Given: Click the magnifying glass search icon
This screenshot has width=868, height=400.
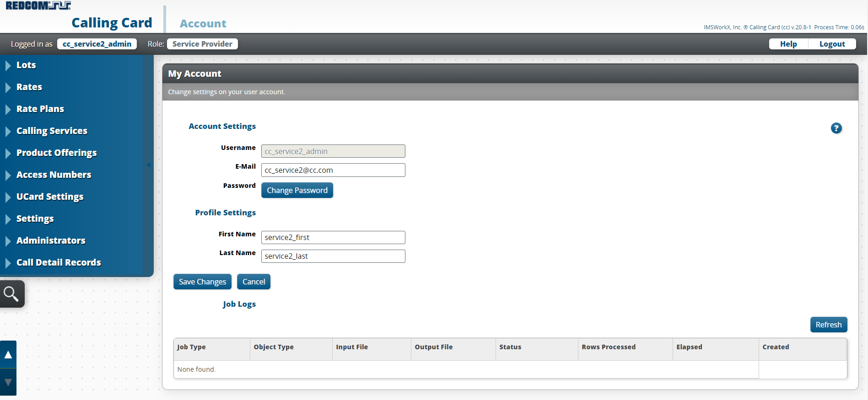Looking at the screenshot, I should coord(11,293).
